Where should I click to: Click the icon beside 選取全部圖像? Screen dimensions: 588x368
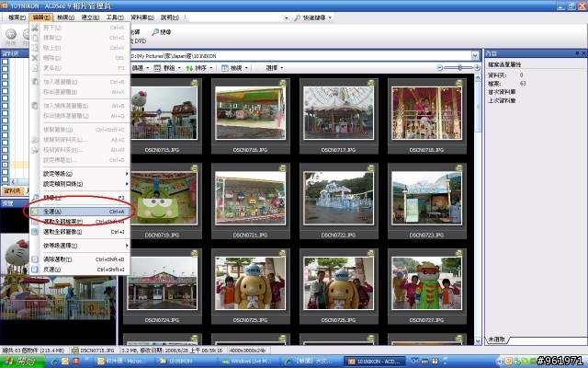35,232
